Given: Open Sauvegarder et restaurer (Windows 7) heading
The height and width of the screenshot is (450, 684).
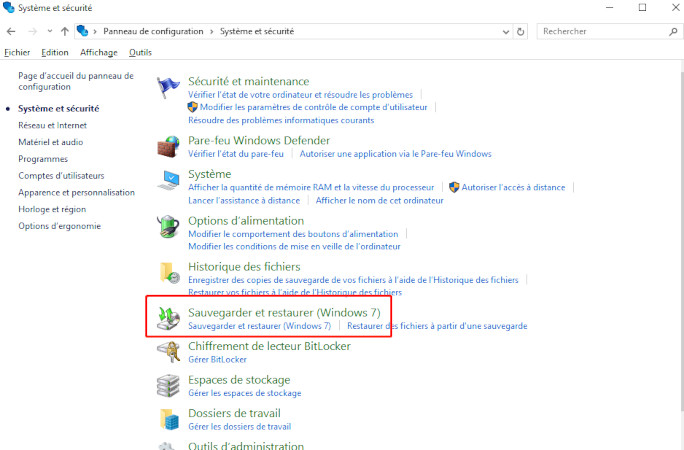Looking at the screenshot, I should [x=284, y=313].
